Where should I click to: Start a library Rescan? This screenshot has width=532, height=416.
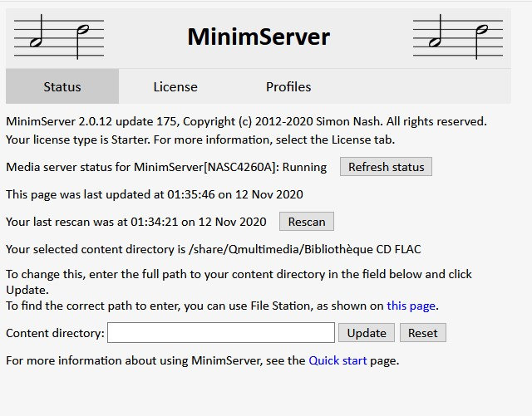[x=307, y=222]
